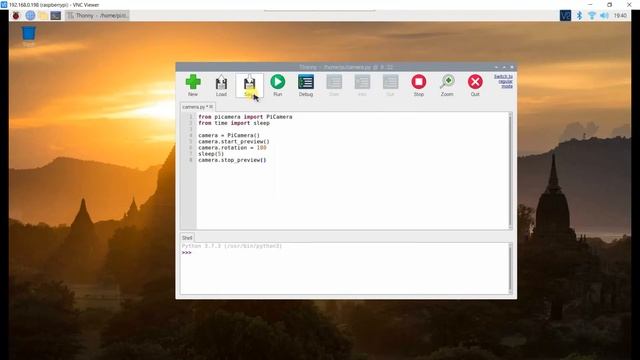Click the disabled Into step icon

(362, 85)
